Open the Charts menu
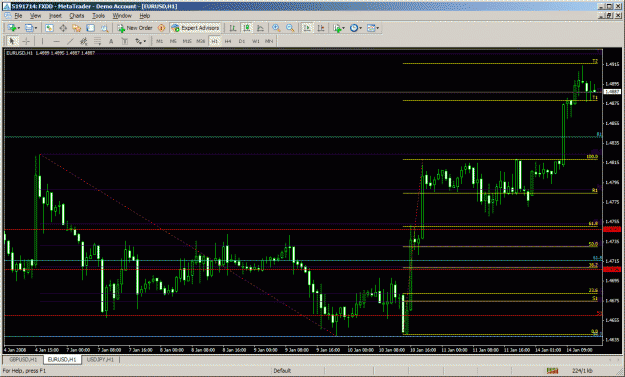Viewport: 625px width, 377px height. click(77, 16)
